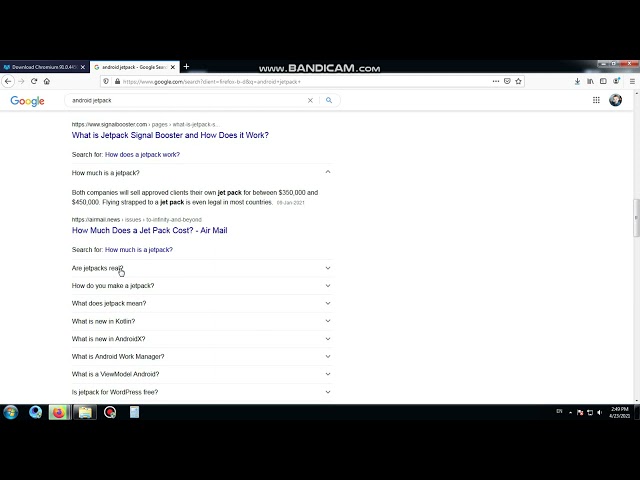
Task: Reload the page with the refresh icon
Action: tap(34, 81)
